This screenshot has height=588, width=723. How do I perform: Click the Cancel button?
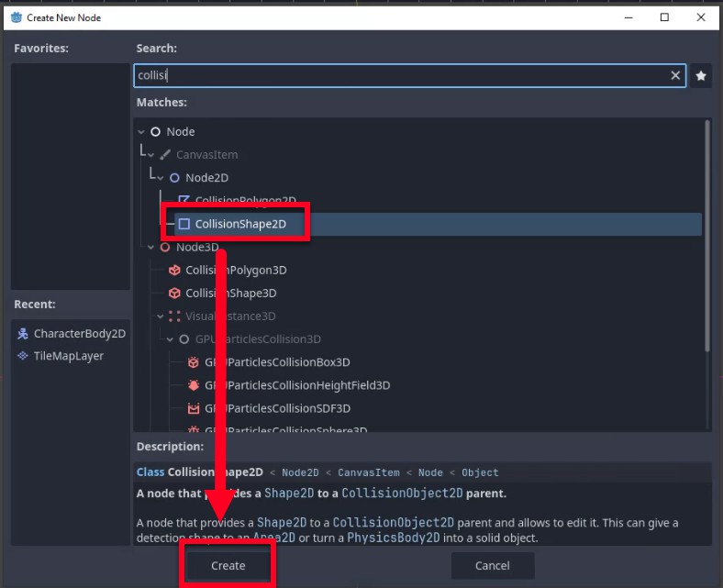coord(493,565)
